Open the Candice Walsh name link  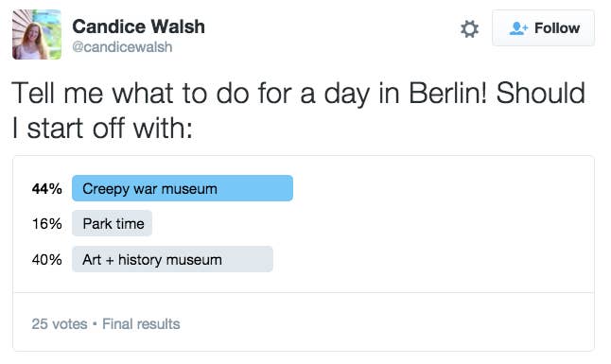138,26
